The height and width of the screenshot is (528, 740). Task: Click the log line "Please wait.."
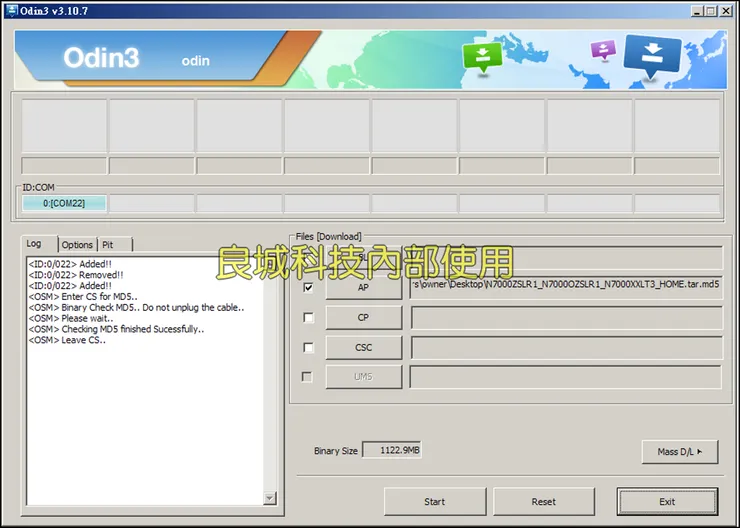pos(71,318)
